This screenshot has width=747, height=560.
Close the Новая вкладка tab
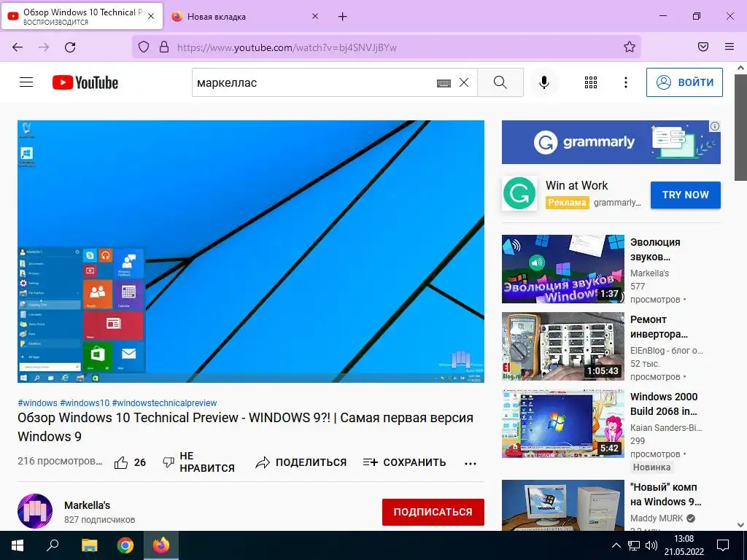click(x=315, y=16)
